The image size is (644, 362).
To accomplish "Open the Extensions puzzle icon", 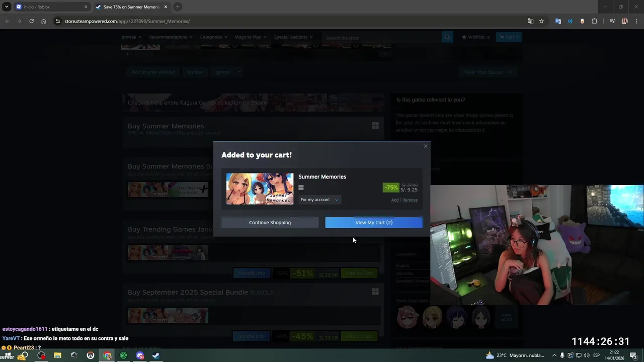I will [x=595, y=21].
